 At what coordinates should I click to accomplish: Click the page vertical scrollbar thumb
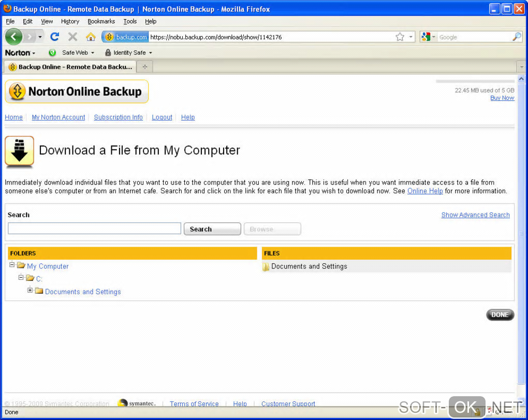521,233
